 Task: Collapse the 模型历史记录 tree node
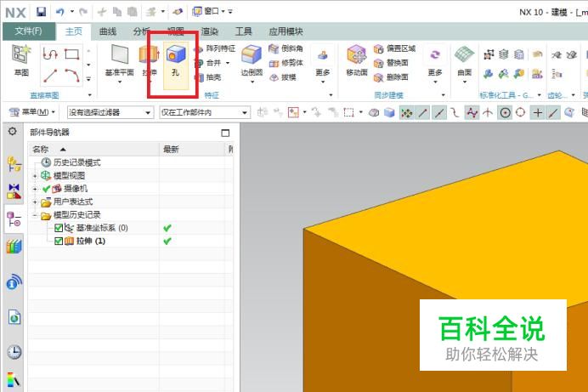point(35,215)
